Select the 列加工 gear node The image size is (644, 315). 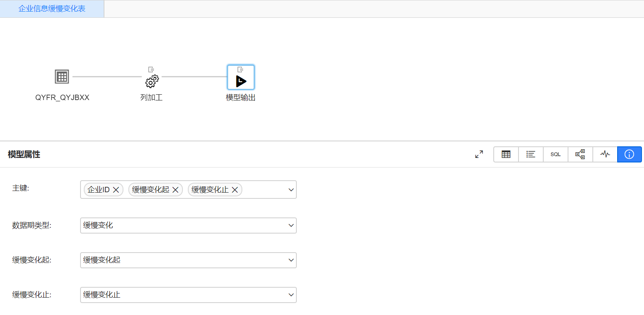point(152,81)
